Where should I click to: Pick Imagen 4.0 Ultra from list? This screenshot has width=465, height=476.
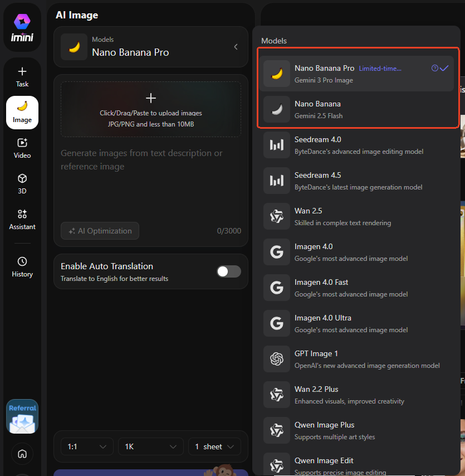pos(356,323)
